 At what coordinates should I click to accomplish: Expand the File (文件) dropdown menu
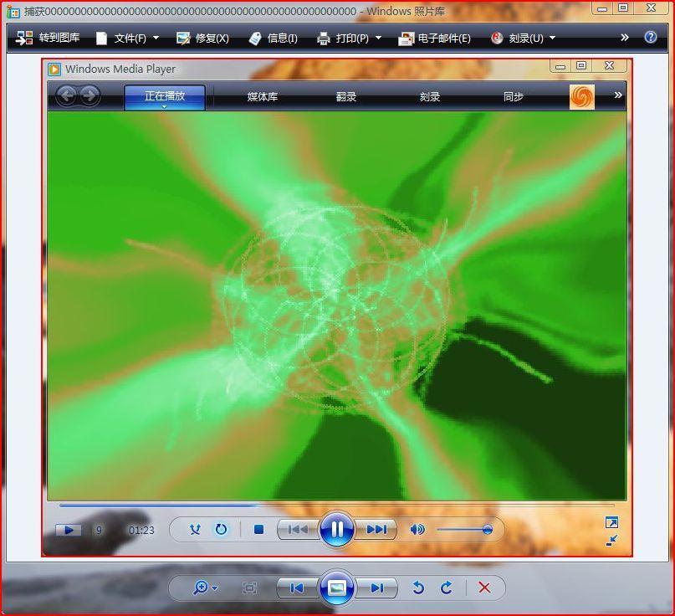click(156, 38)
